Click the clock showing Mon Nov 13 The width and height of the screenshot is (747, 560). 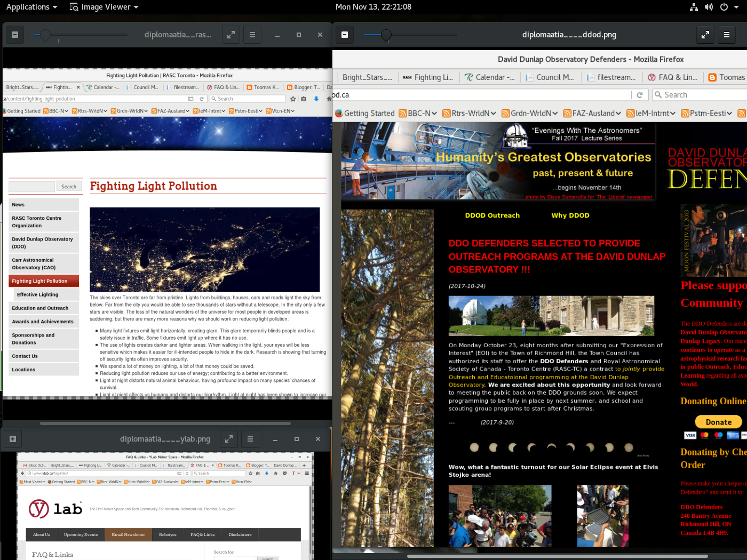[x=373, y=7]
